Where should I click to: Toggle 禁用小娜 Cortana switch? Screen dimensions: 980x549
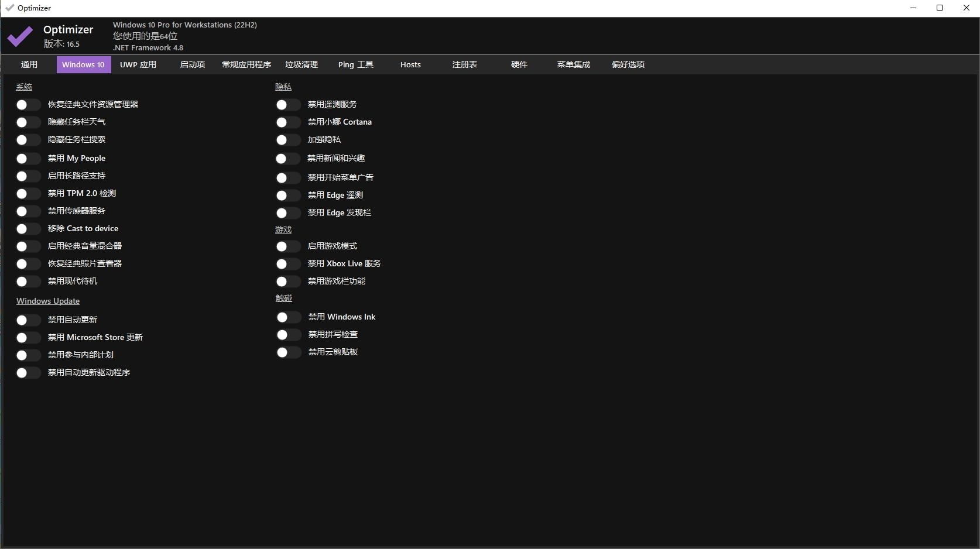point(287,122)
